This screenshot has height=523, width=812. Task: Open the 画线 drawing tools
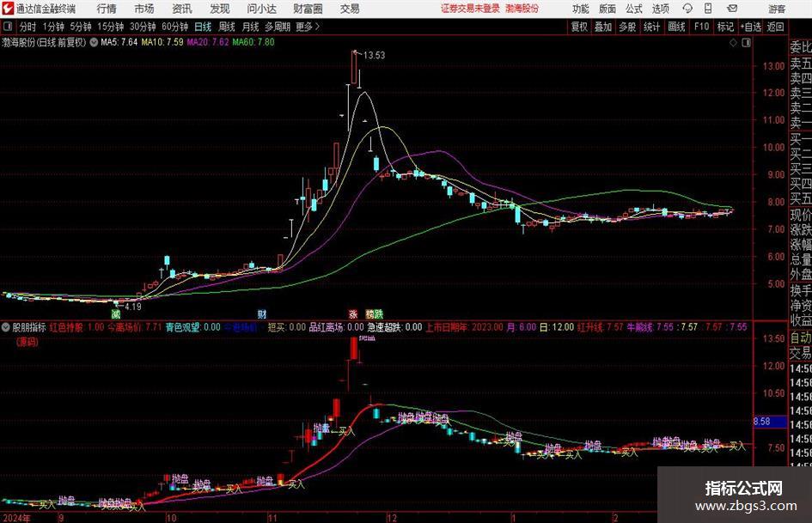coord(676,27)
